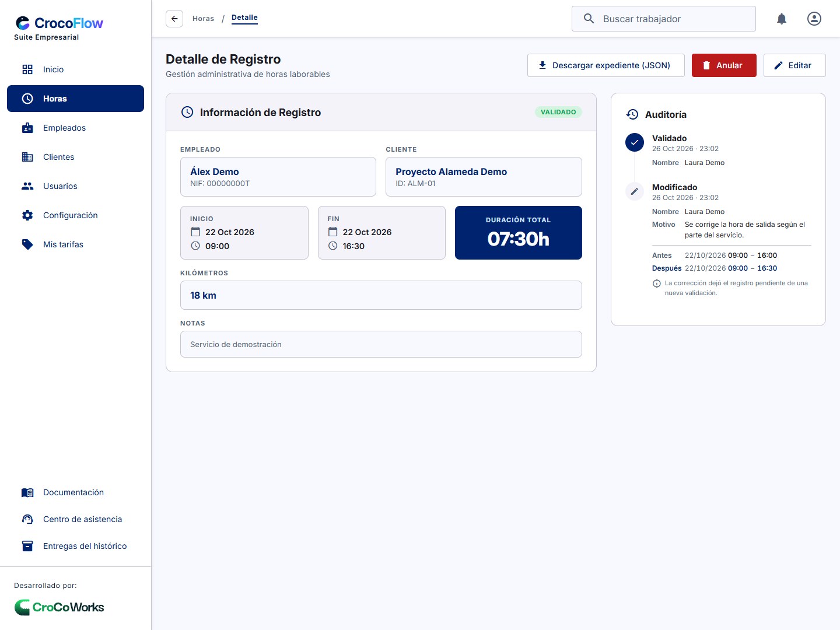Click the Editar button
840x630 pixels.
(x=794, y=65)
